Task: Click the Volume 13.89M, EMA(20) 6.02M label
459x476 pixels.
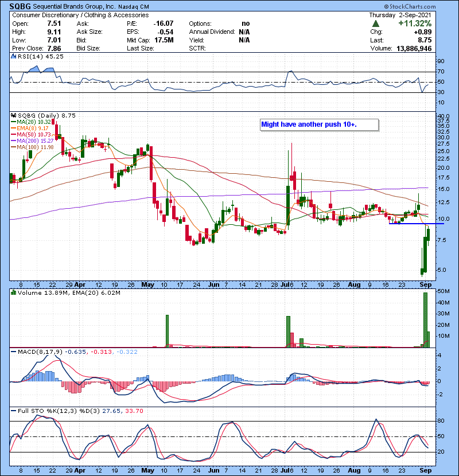Action: [69, 293]
